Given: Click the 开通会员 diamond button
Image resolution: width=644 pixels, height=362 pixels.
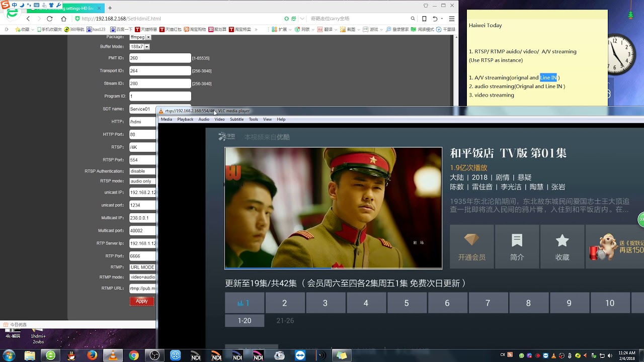Looking at the screenshot, I should (471, 246).
